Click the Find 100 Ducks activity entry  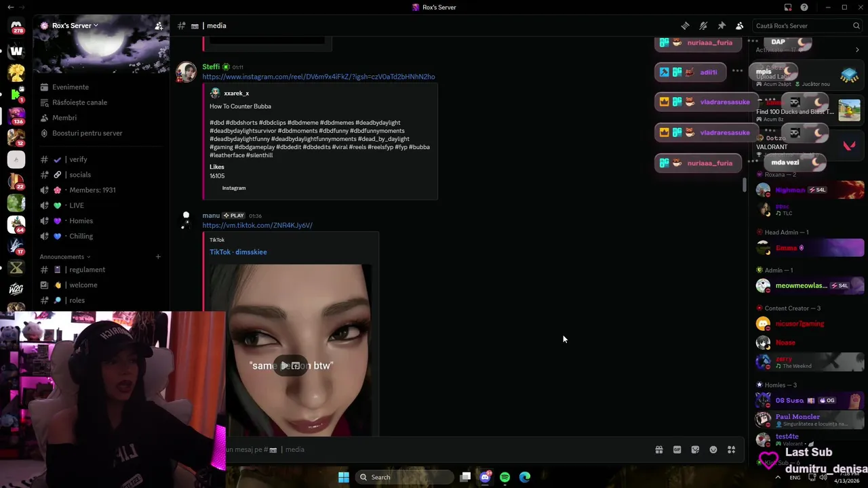(808, 112)
